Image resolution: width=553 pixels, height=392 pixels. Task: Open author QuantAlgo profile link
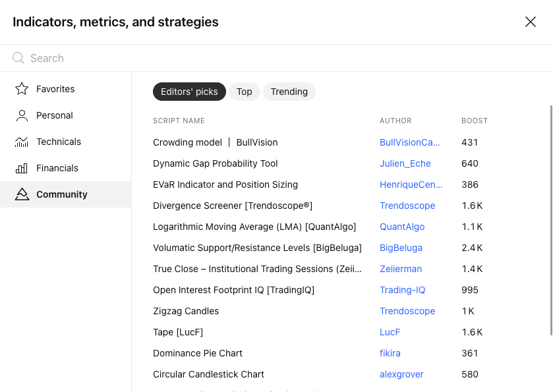click(x=402, y=227)
